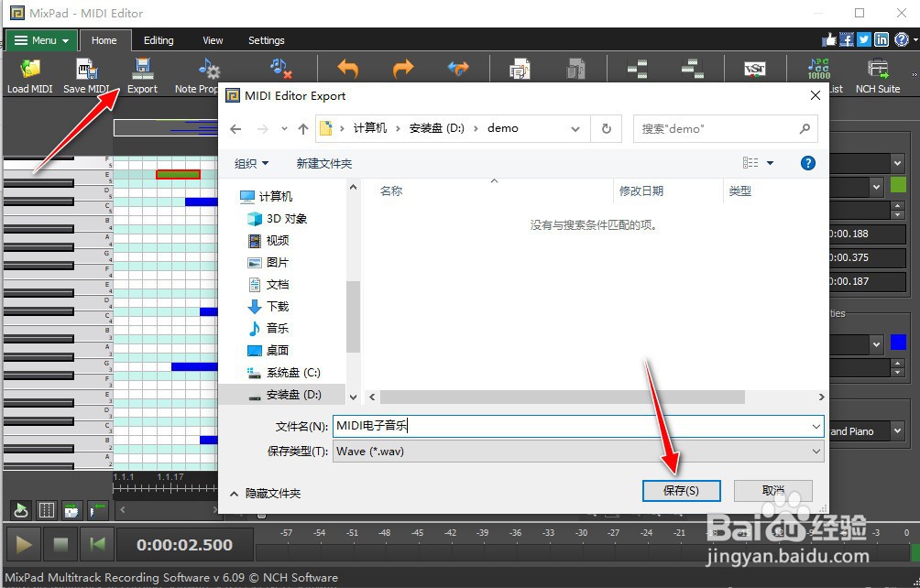Select 下载 folder in the tree

268,306
